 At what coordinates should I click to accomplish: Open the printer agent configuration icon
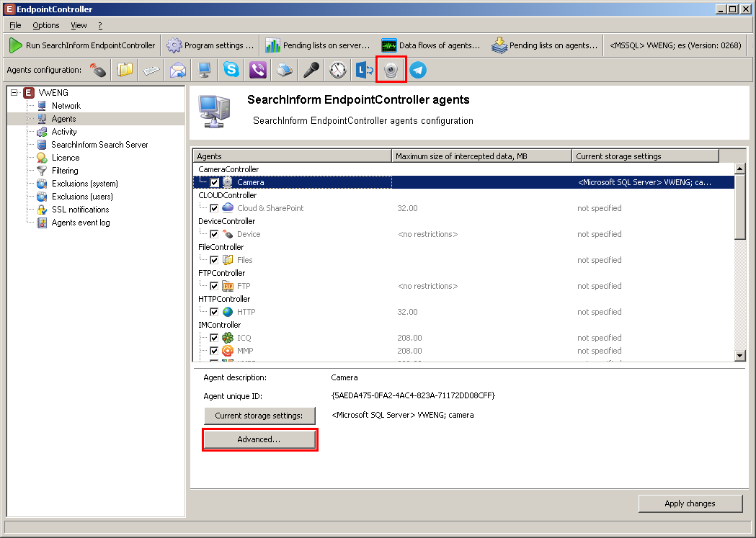click(285, 71)
